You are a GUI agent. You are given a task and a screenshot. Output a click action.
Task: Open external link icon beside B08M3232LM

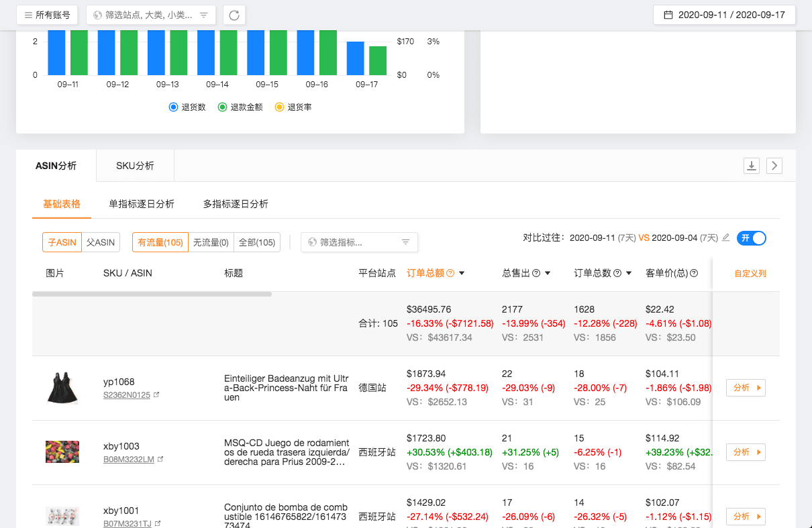point(160,460)
